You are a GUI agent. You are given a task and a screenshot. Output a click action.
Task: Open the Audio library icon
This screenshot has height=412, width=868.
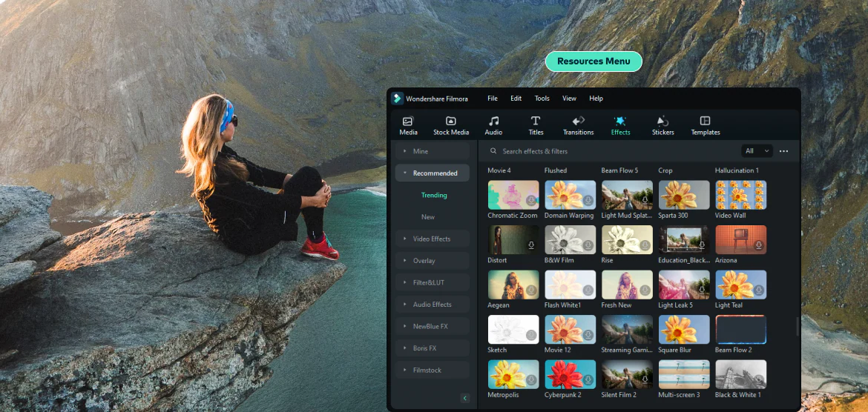[493, 122]
